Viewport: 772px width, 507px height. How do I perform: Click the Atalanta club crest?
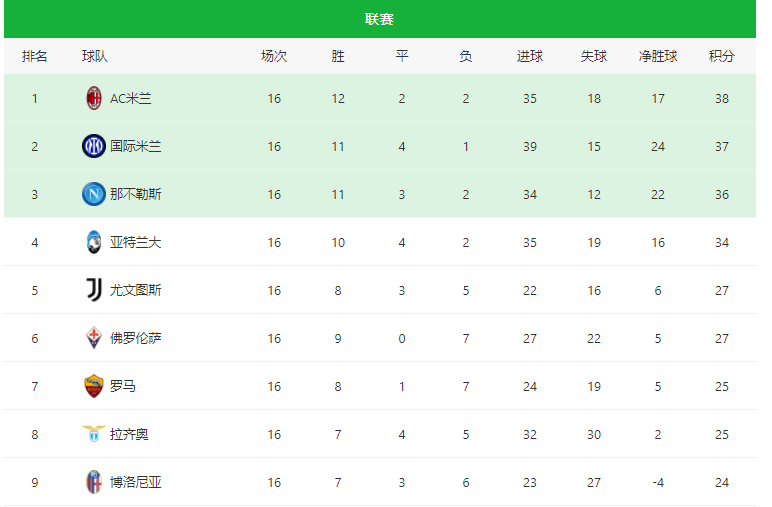coord(94,242)
